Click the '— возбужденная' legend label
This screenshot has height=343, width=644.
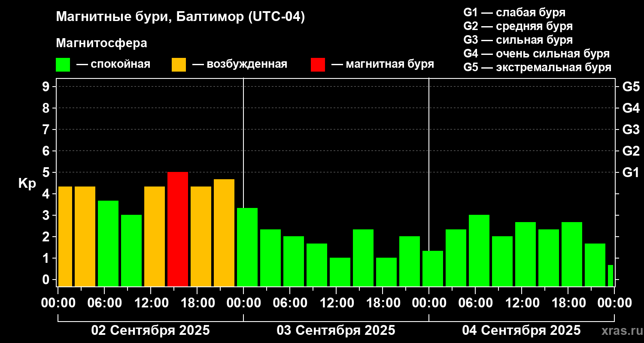pyautogui.click(x=240, y=64)
